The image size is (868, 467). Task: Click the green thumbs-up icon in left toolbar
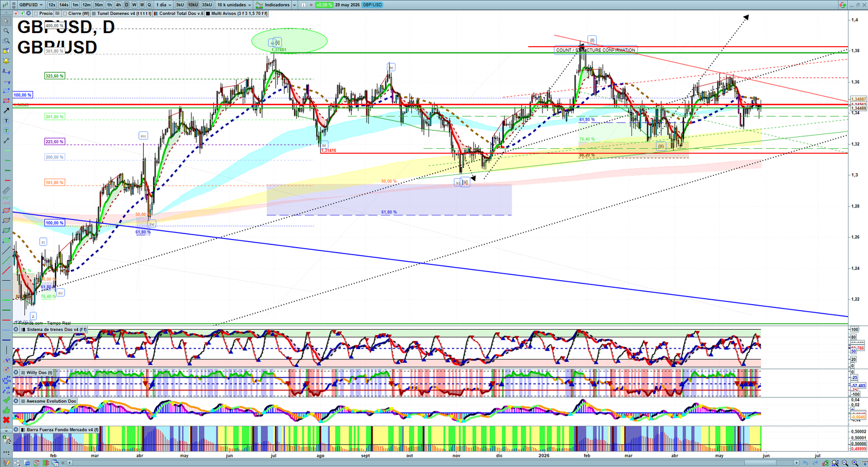7,410
